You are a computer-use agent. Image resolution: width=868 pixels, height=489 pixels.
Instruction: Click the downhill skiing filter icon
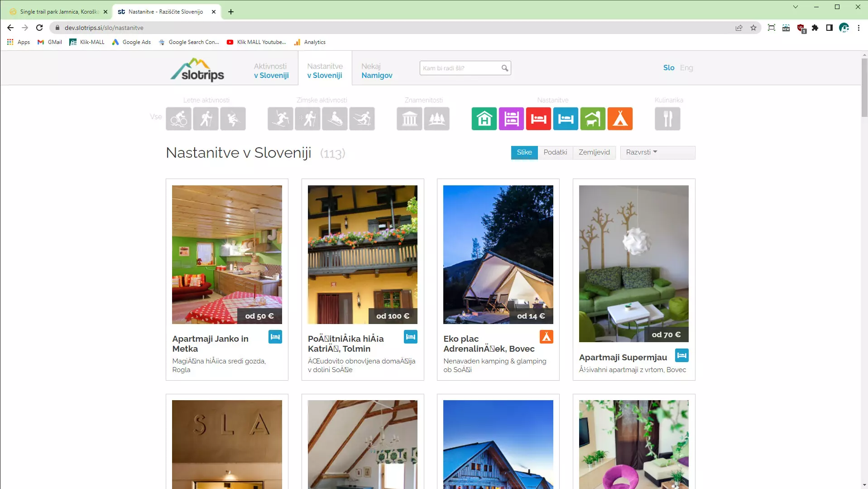coord(280,119)
